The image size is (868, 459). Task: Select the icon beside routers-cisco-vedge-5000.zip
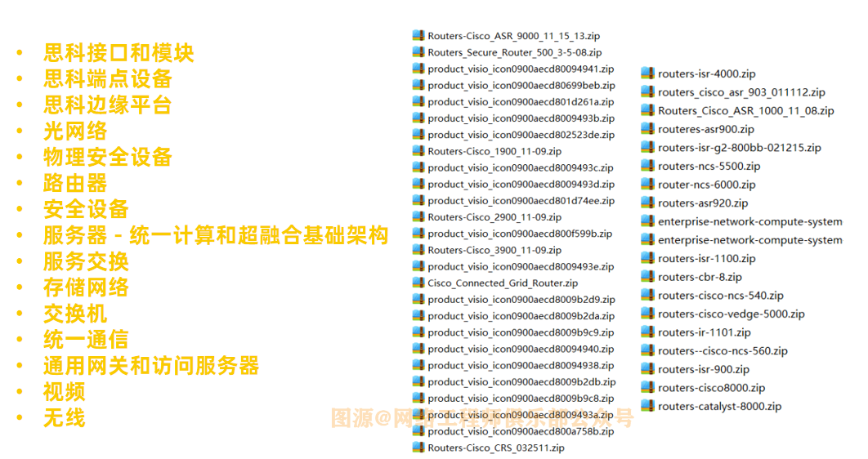pos(647,314)
